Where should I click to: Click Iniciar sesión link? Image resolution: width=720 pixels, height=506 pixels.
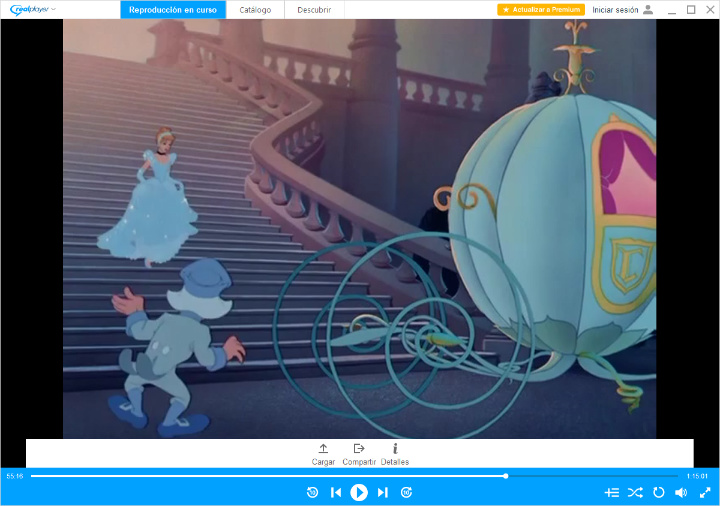click(x=615, y=10)
